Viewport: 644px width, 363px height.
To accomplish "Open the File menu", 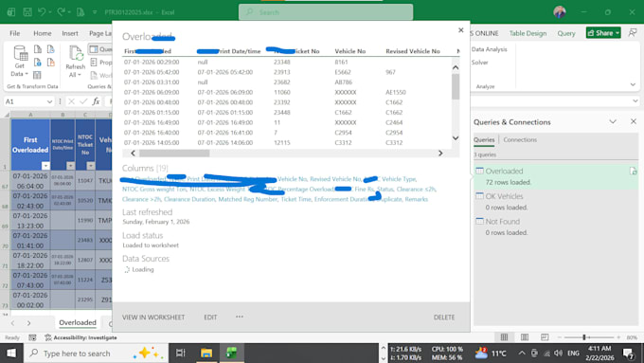I will [15, 33].
